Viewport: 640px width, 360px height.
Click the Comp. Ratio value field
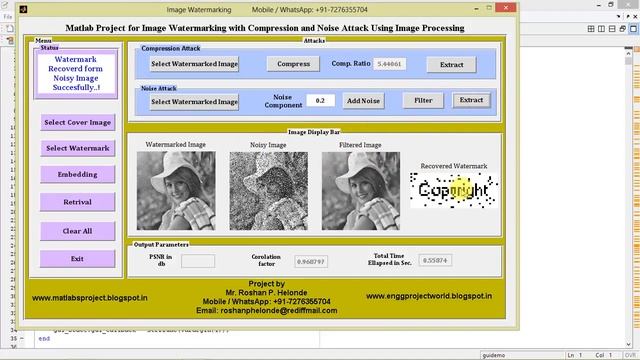pos(389,64)
